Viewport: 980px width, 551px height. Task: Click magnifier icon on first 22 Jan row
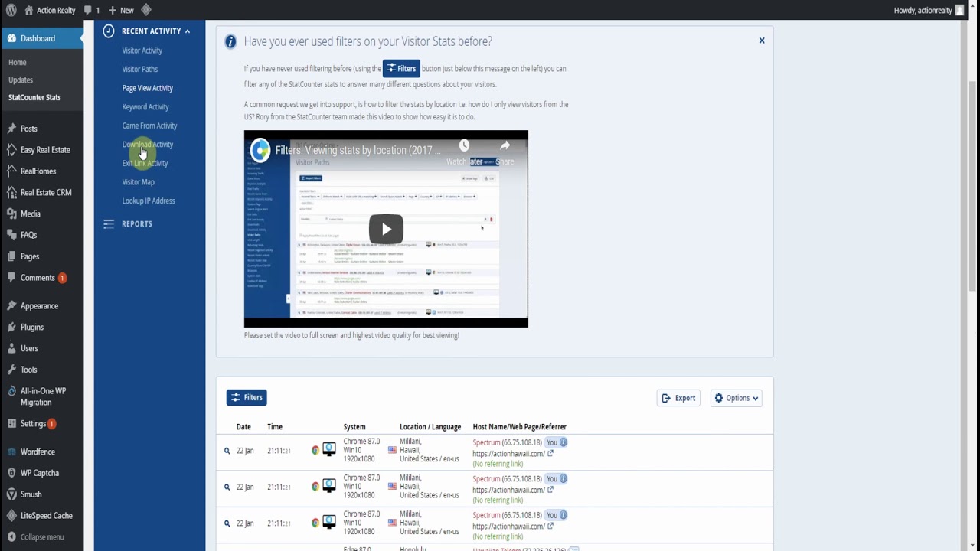tap(227, 451)
